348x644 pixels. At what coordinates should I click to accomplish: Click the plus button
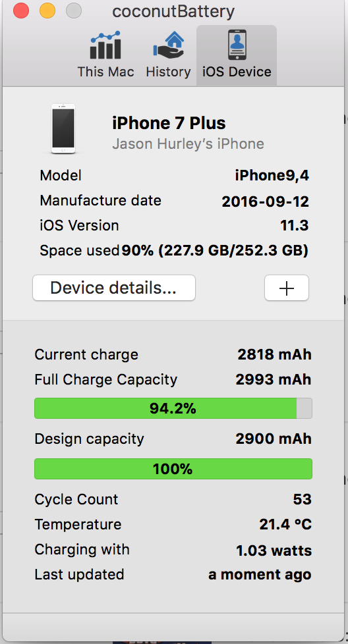pyautogui.click(x=286, y=288)
